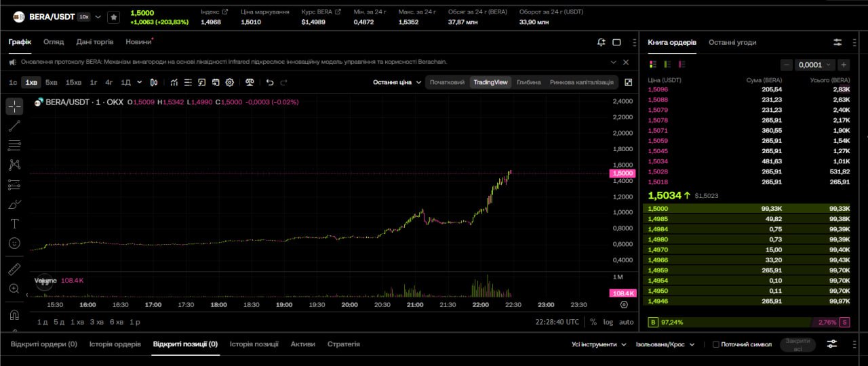This screenshot has width=868, height=366.
Task: Expand chart to fullscreen icon
Action: click(x=629, y=82)
